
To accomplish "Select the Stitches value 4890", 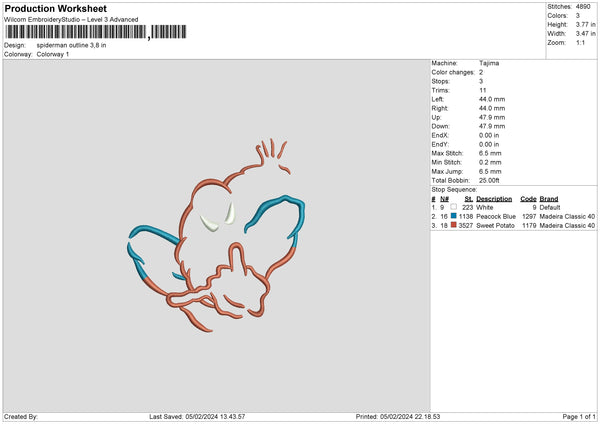I will pyautogui.click(x=583, y=7).
